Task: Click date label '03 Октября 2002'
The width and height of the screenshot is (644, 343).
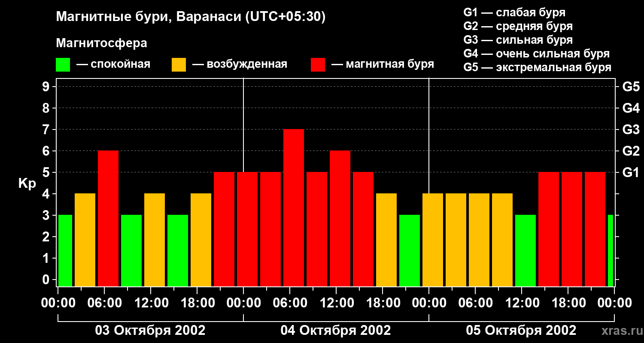Action: (x=150, y=331)
